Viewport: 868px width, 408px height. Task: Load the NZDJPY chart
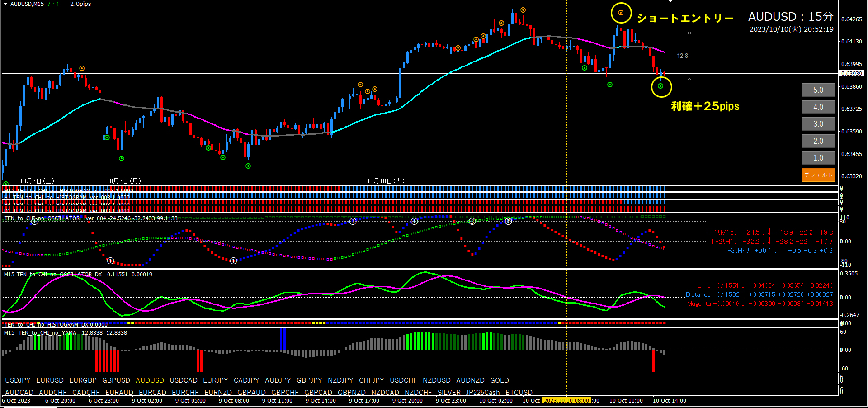[340, 380]
